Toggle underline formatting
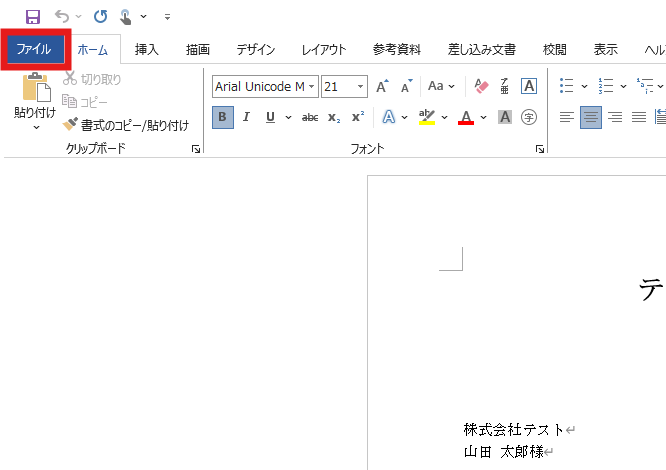This screenshot has height=470, width=666. [270, 117]
